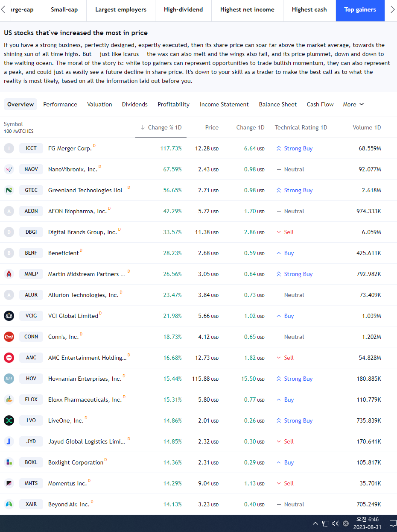
Task: Switch to the Highest net income tab
Action: tap(247, 9)
